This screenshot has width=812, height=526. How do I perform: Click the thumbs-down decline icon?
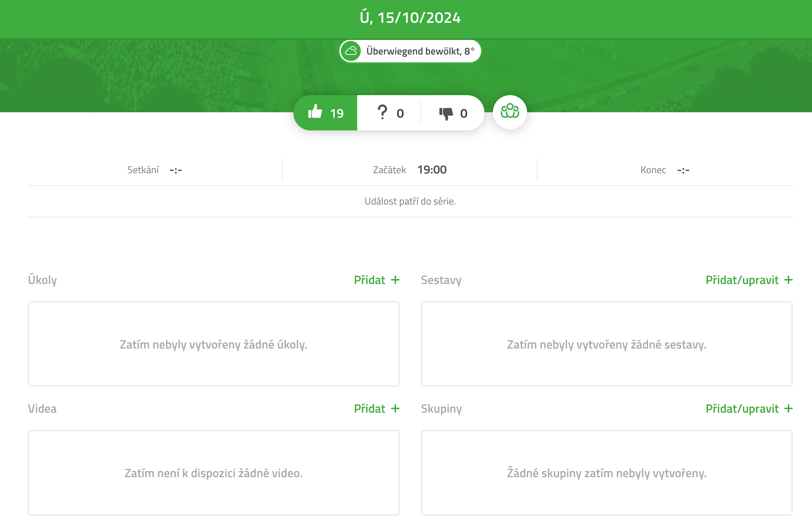pos(446,114)
